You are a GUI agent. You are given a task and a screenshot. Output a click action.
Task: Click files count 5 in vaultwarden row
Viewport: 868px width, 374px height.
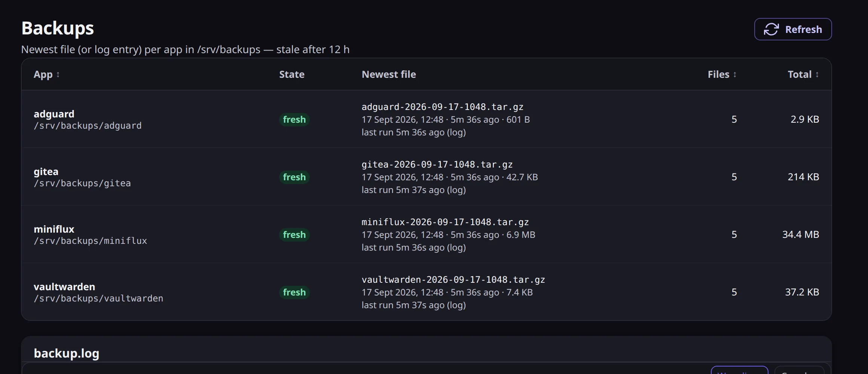734,292
